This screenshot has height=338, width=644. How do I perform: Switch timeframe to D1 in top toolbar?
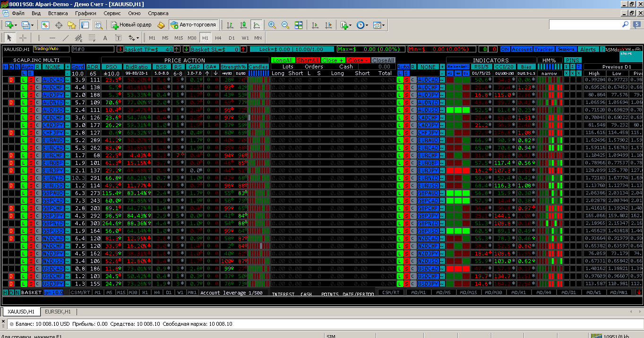[x=232, y=38]
